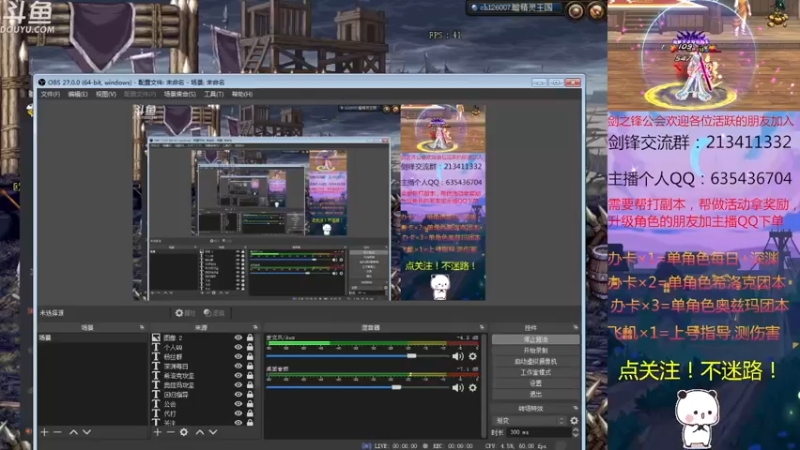Image resolution: width=800 pixels, height=450 pixels.
Task: Lock toggle for 深渊每日 source
Action: (250, 366)
